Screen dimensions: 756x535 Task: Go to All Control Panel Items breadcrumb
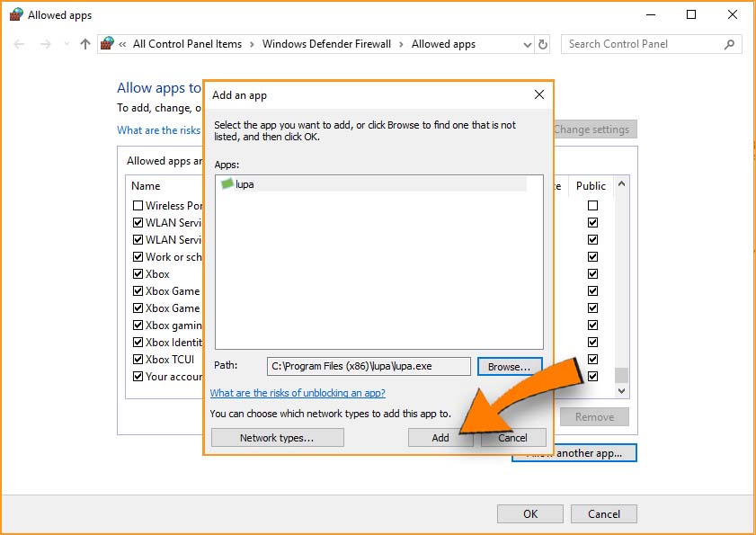pyautogui.click(x=187, y=44)
